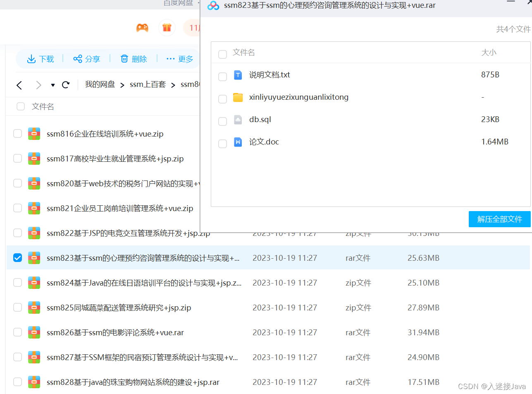Screen dimensions: 532x394
Task: Click the ssm817 zip archive icon
Action: (x=34, y=159)
